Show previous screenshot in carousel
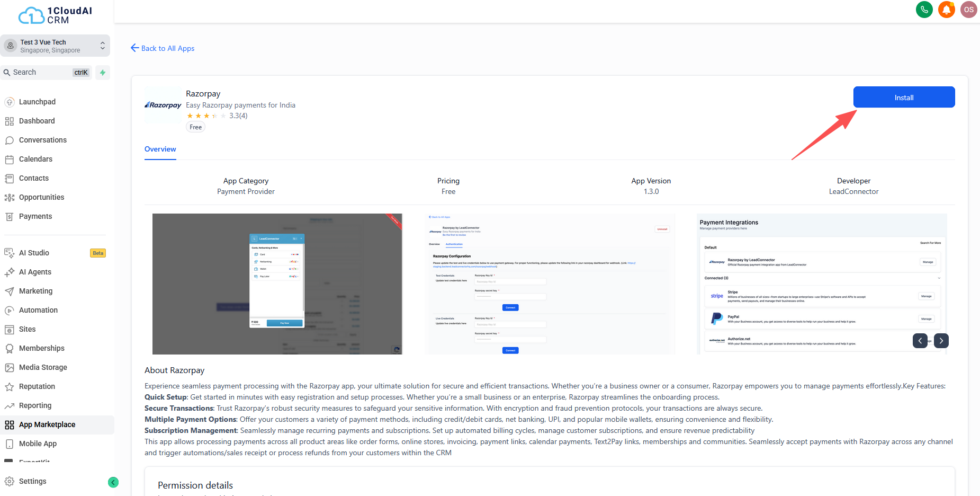Screen dimensions: 980x496 (x=920, y=341)
